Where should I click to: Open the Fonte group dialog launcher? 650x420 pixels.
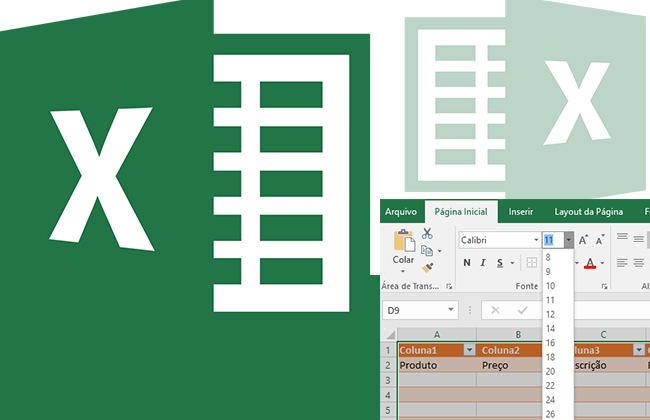(604, 286)
